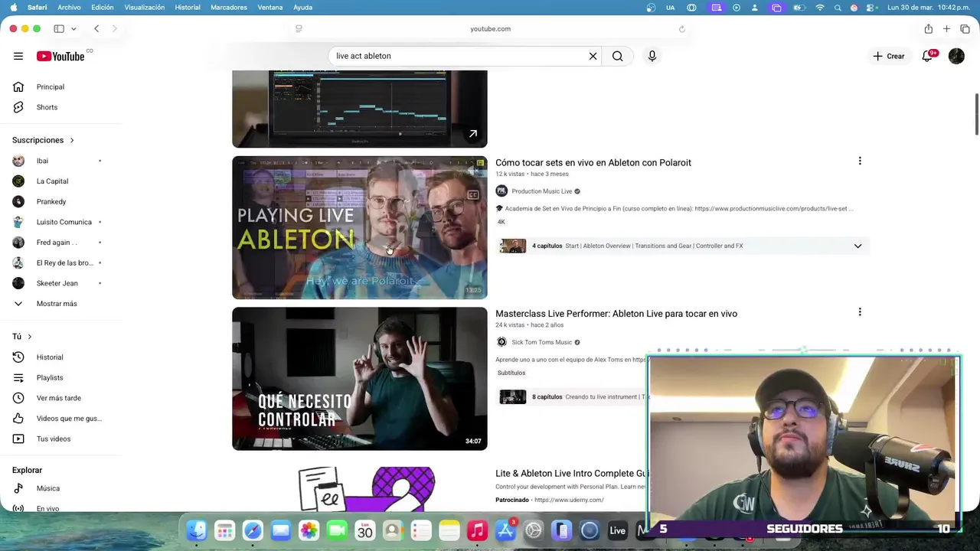The height and width of the screenshot is (551, 980).
Task: Open Music app in the Dock
Action: pos(477,530)
